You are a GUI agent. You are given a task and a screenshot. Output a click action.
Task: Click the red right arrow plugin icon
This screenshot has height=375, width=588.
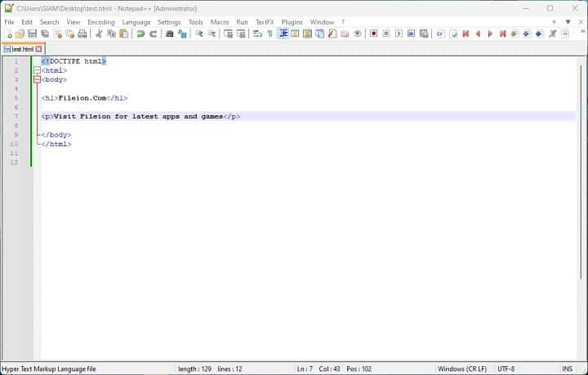tap(490, 34)
